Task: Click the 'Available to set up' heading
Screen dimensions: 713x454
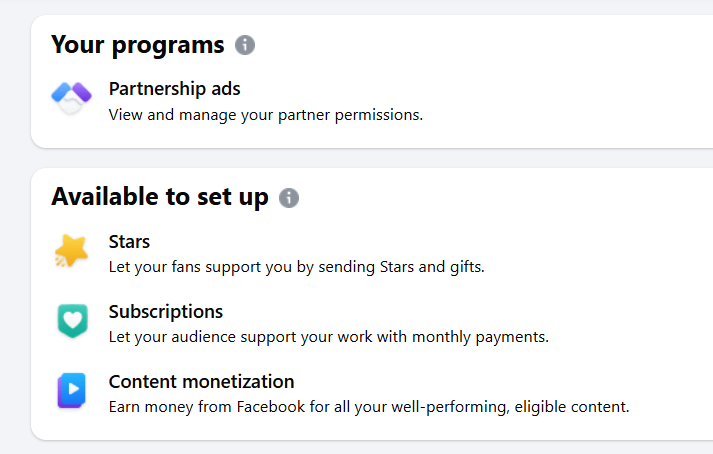Action: 159,197
